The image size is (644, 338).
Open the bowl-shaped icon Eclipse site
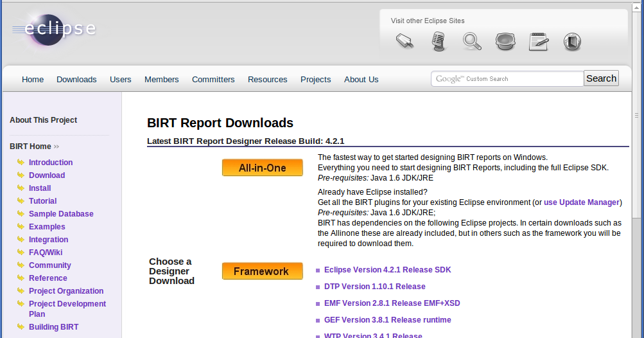[x=505, y=42]
